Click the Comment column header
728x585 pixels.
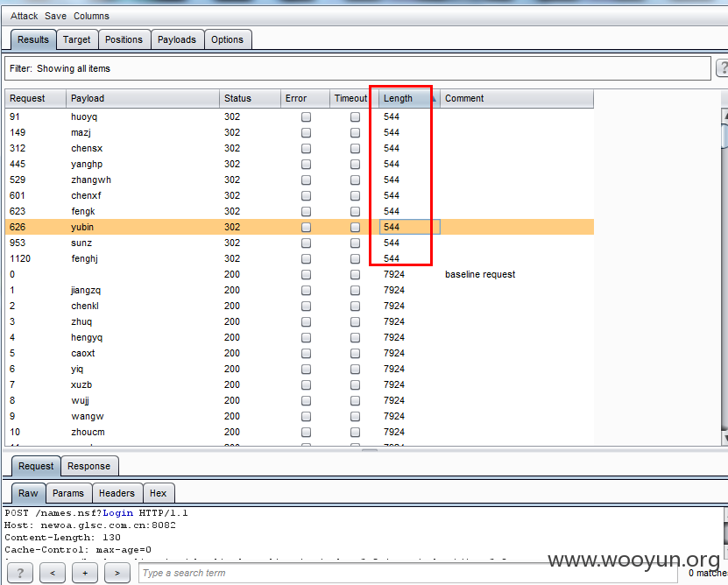pos(517,98)
